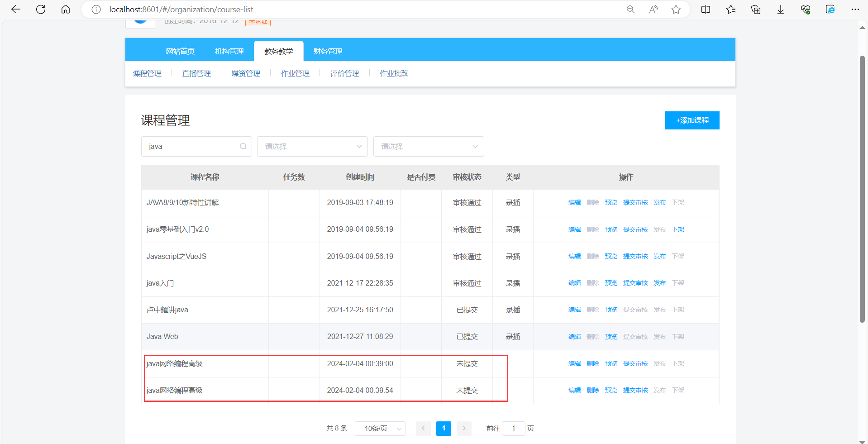The image size is (868, 444).
Task: Open the favorites list
Action: coord(730,10)
